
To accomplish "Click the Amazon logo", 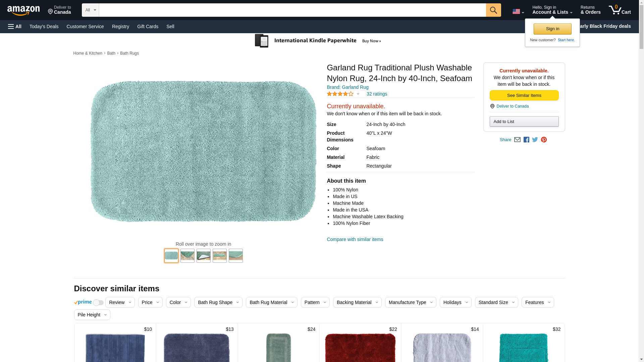I will click(23, 10).
